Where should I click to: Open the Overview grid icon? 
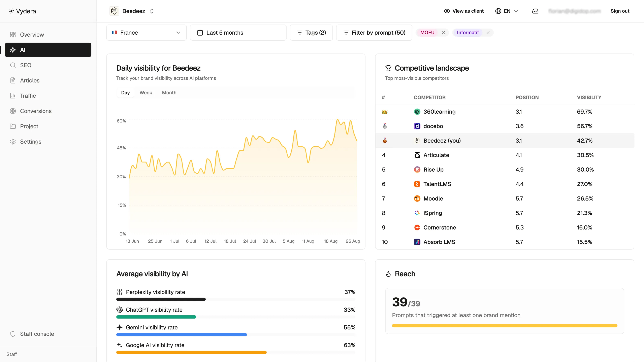pyautogui.click(x=13, y=34)
